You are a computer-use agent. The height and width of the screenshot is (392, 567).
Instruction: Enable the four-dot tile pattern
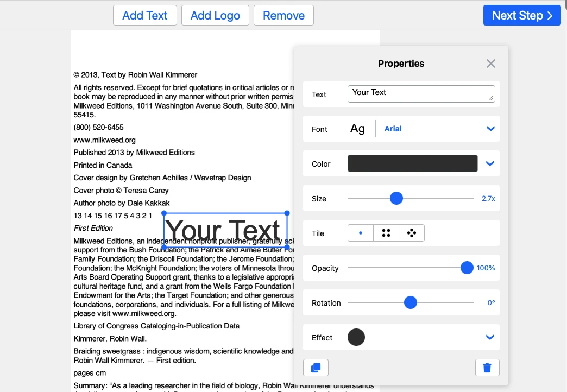point(386,232)
